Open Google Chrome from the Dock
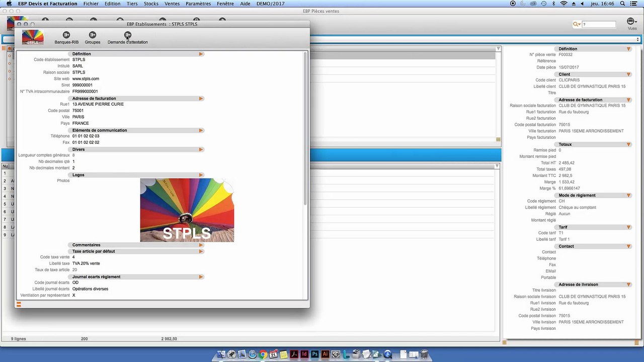644x362 pixels. point(263,354)
